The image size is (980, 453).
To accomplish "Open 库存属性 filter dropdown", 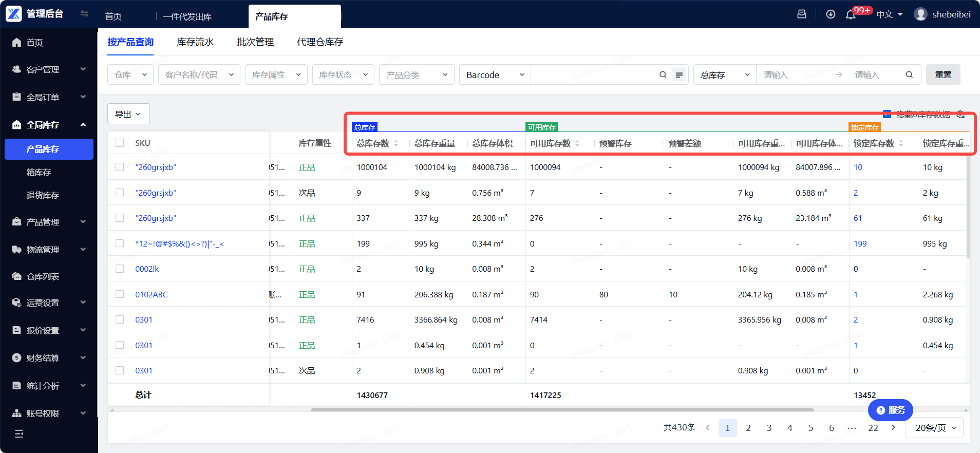I will click(x=276, y=75).
